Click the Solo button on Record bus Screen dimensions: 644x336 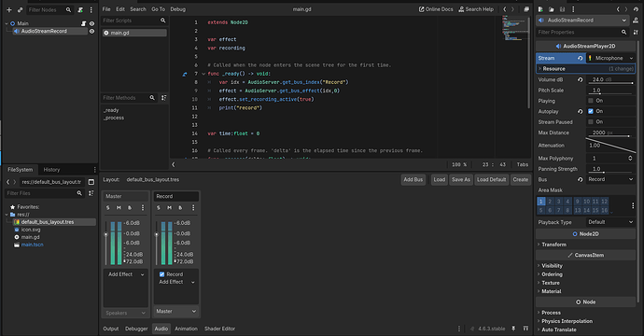tap(159, 208)
